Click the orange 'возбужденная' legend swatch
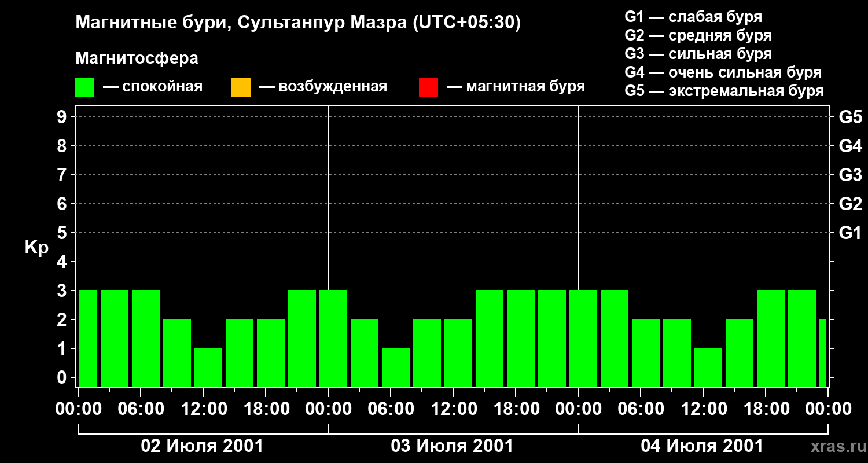 (241, 87)
